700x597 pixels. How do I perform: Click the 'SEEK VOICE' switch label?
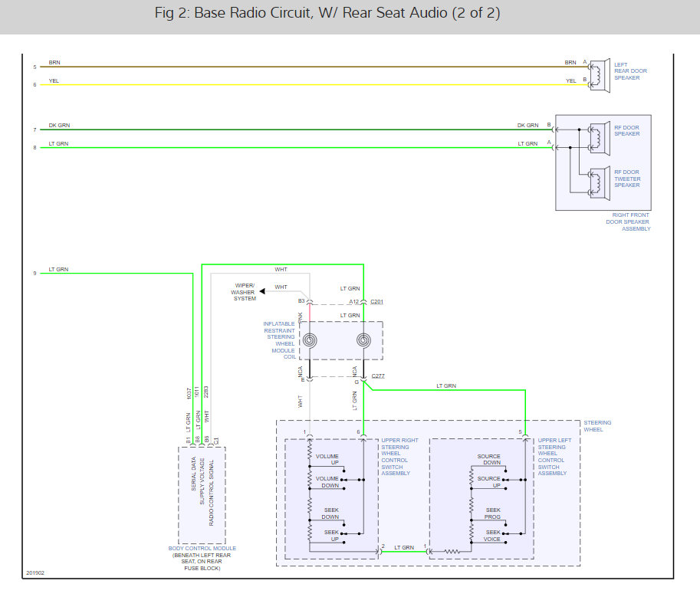(x=492, y=536)
